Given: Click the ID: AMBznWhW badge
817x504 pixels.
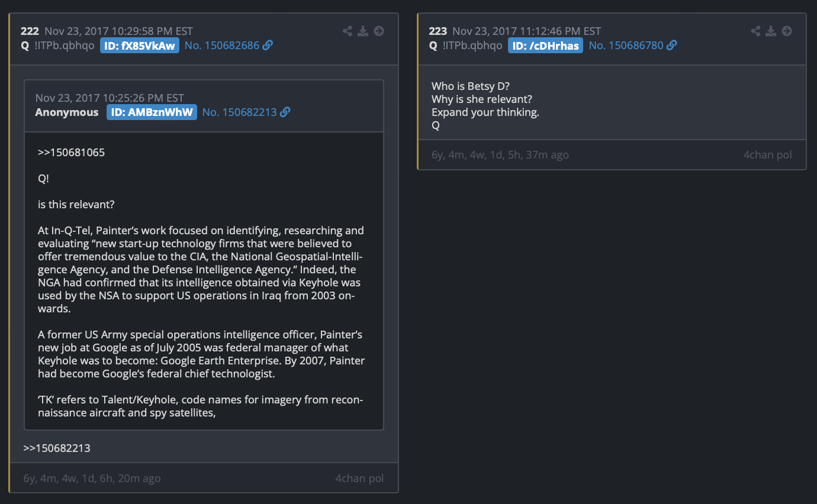Looking at the screenshot, I should click(x=152, y=112).
